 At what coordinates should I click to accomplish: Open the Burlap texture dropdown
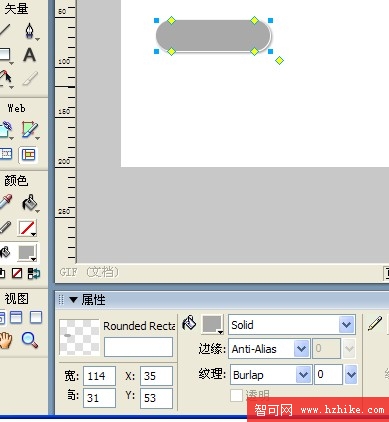click(303, 375)
